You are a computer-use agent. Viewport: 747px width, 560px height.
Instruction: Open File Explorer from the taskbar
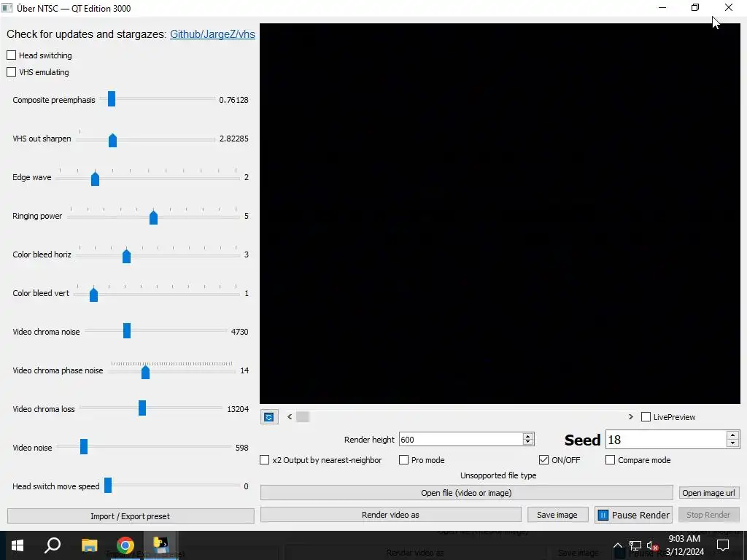(89, 545)
